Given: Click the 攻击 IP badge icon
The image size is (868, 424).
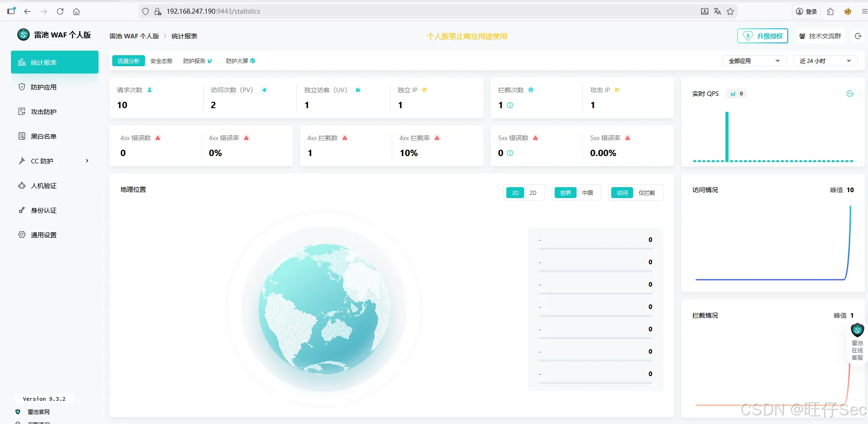Looking at the screenshot, I should [x=617, y=90].
